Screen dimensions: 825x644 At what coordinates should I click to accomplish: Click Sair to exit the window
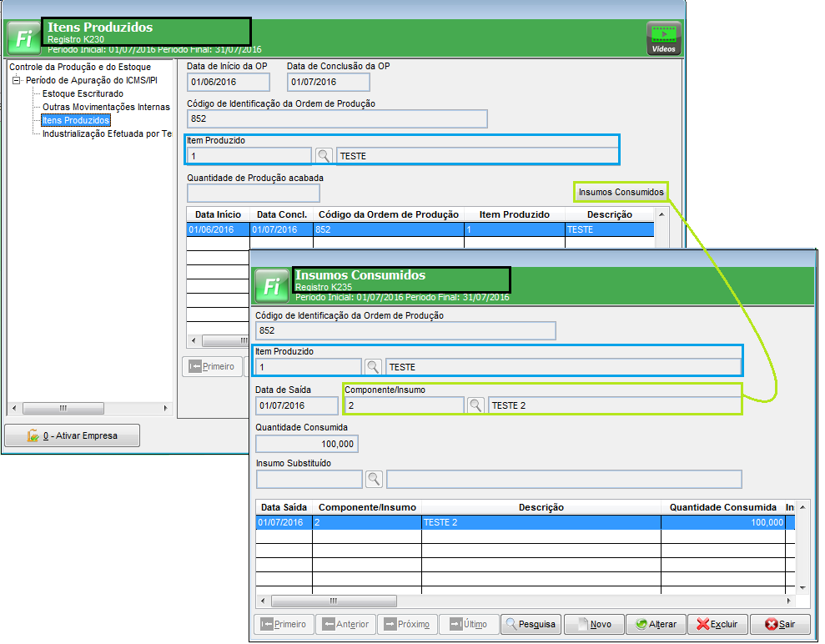point(779,624)
